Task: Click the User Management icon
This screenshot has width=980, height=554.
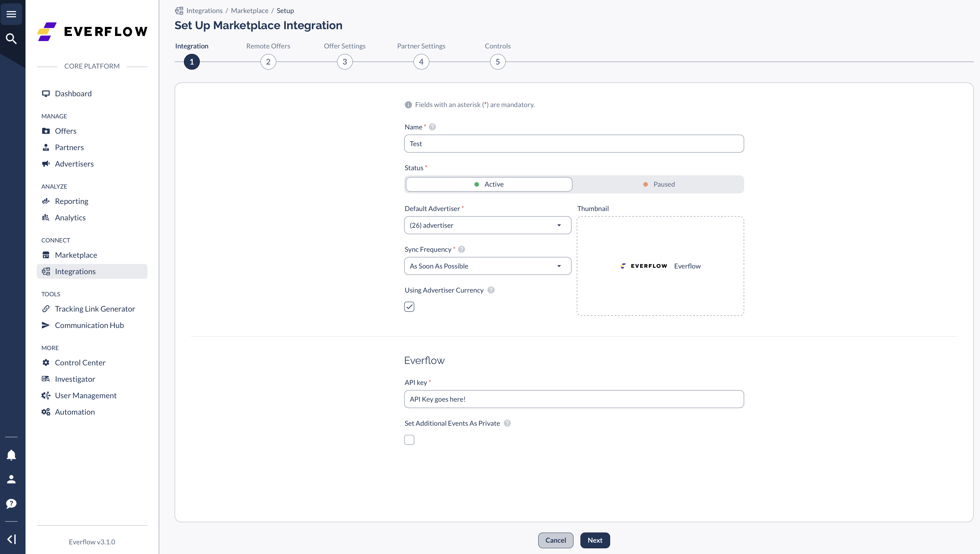Action: [x=46, y=395]
